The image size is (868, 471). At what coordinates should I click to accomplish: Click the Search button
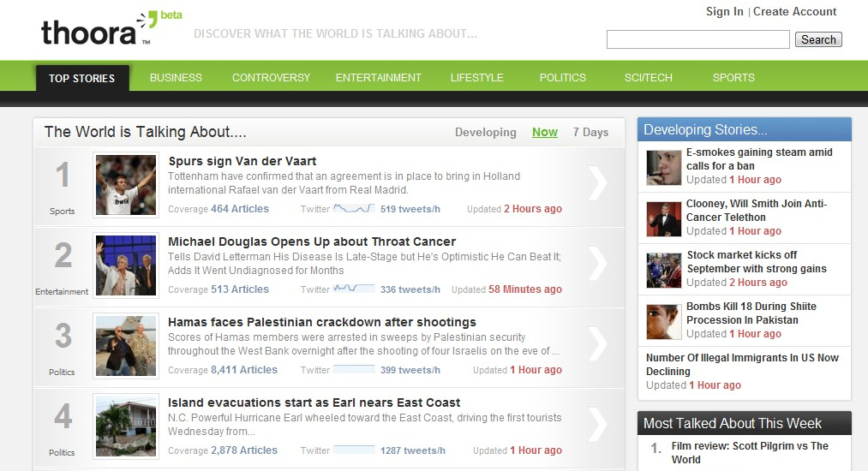pyautogui.click(x=819, y=39)
